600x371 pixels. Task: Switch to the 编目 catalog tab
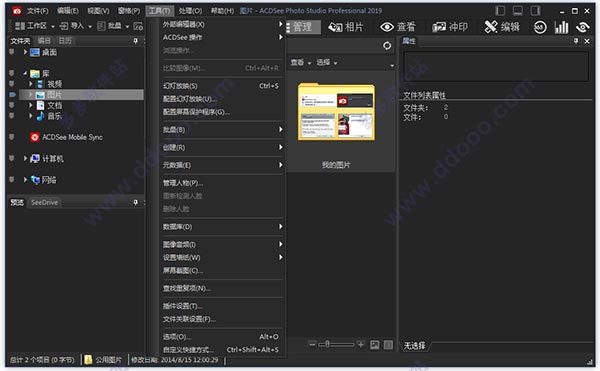click(44, 41)
